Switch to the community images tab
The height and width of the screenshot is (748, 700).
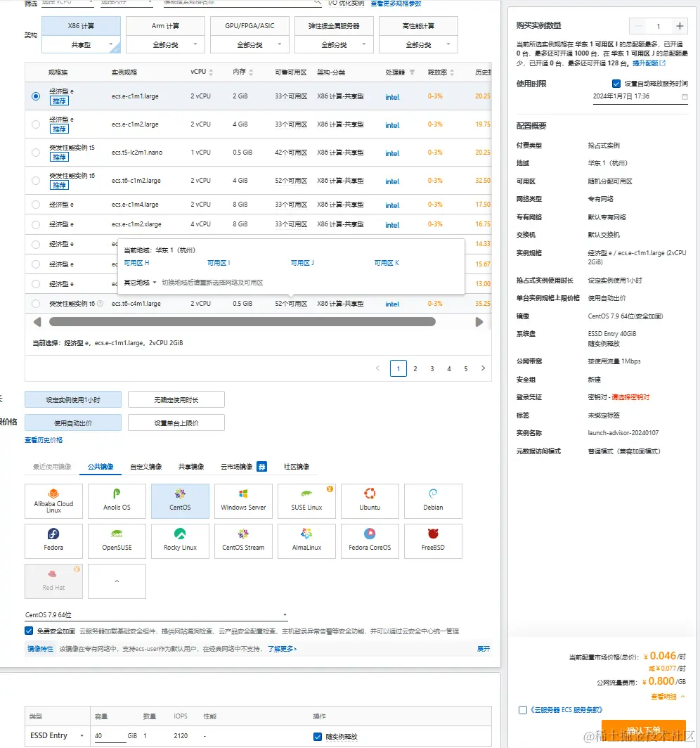click(x=297, y=467)
